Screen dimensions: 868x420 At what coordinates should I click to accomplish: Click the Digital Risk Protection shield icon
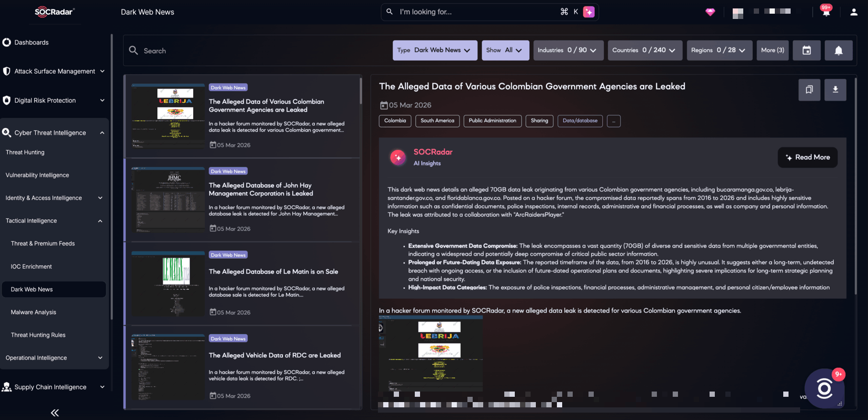[7, 100]
